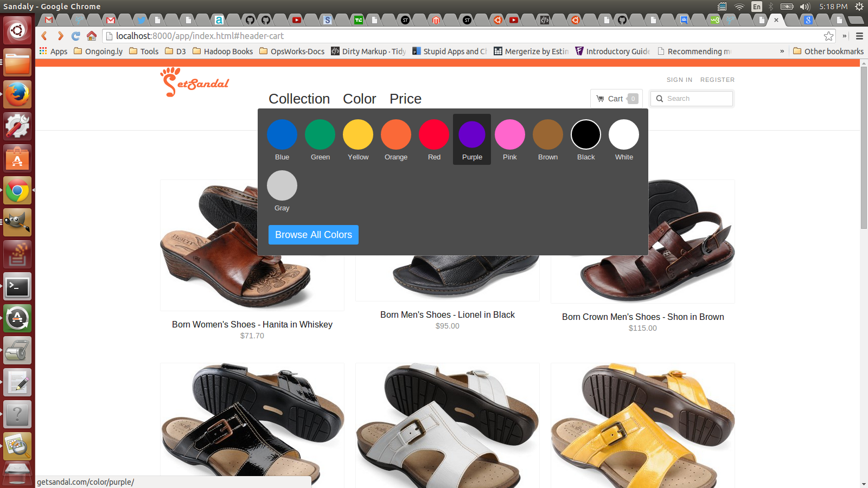This screenshot has width=868, height=488.
Task: Open the Collection menu
Action: point(299,99)
